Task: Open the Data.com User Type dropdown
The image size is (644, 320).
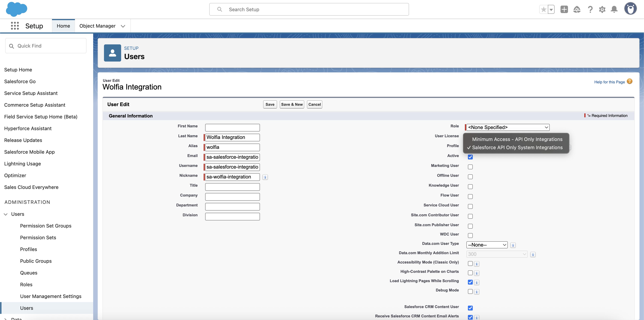Action: 487,245
